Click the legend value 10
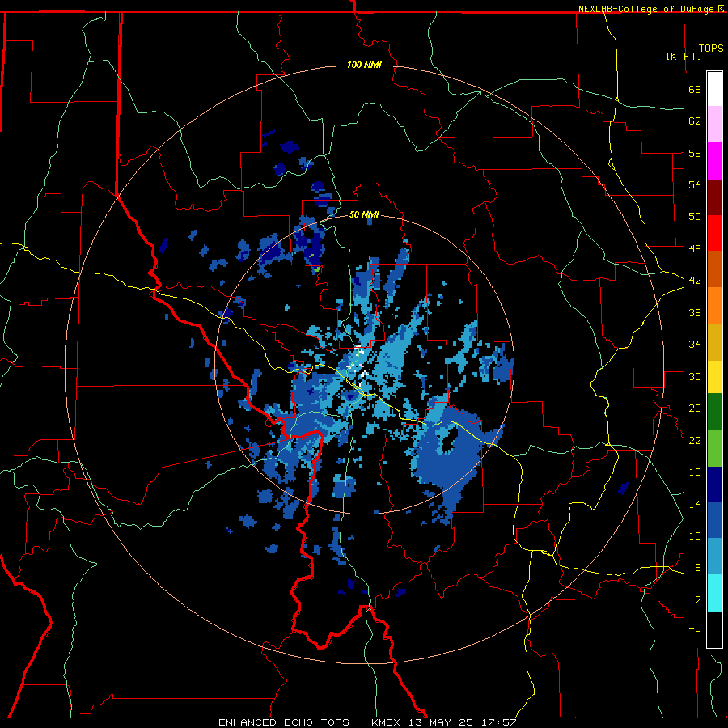Viewport: 728px width, 728px height. 695,535
